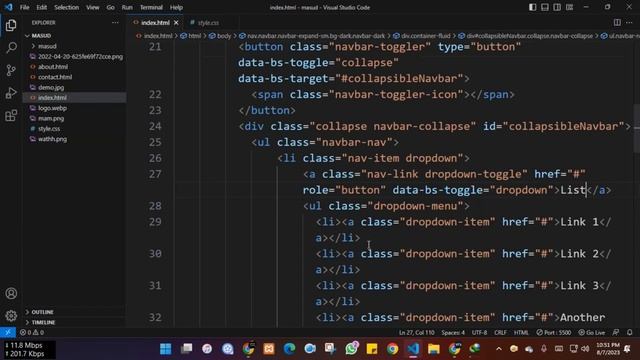Open mam.png in explorer
Image resolution: width=640 pixels, height=360 pixels.
(51, 118)
